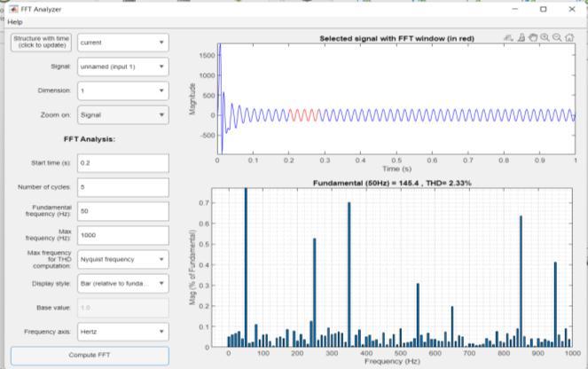Open the Dimension dropdown

pyautogui.click(x=123, y=90)
